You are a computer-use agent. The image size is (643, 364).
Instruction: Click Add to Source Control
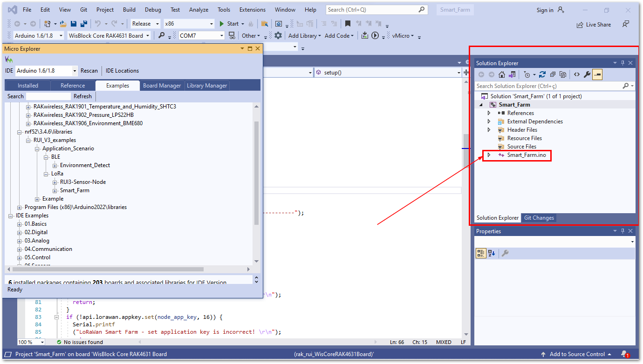click(576, 354)
